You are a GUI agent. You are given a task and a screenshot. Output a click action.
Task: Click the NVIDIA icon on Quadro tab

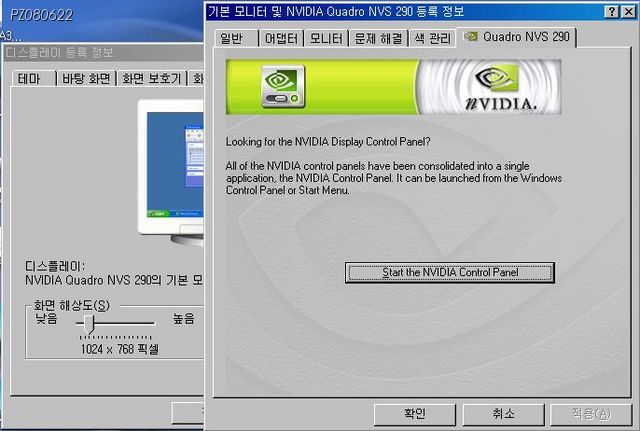471,37
